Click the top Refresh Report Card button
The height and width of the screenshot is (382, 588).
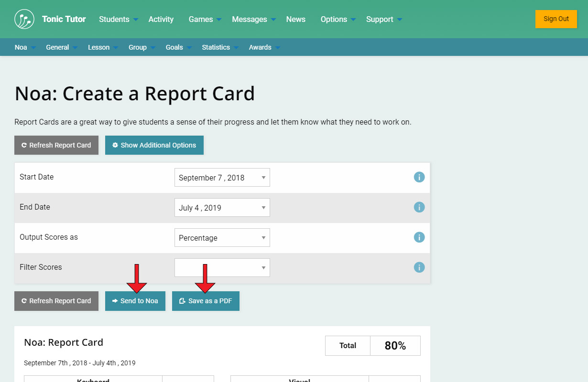(x=56, y=145)
